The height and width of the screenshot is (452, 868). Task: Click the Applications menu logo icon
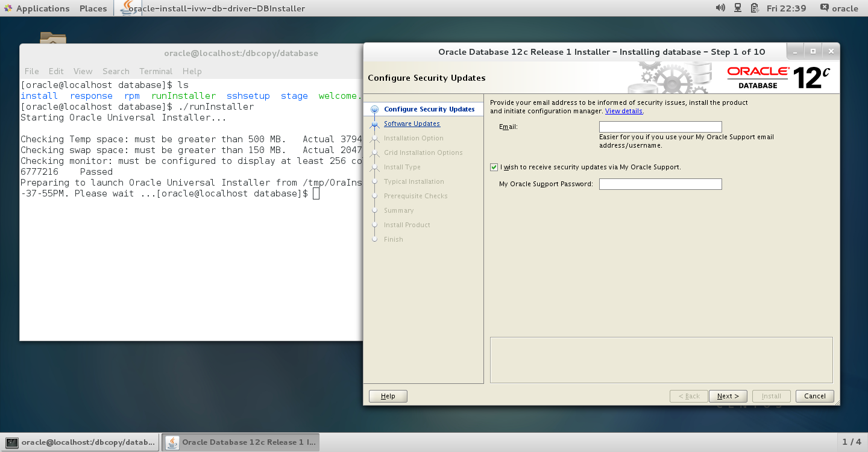pos(8,8)
